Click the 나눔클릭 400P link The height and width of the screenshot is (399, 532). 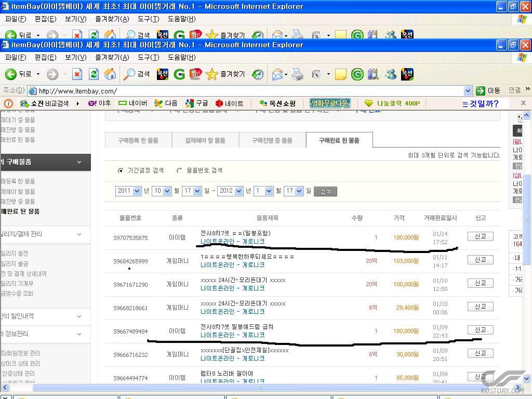(392, 103)
